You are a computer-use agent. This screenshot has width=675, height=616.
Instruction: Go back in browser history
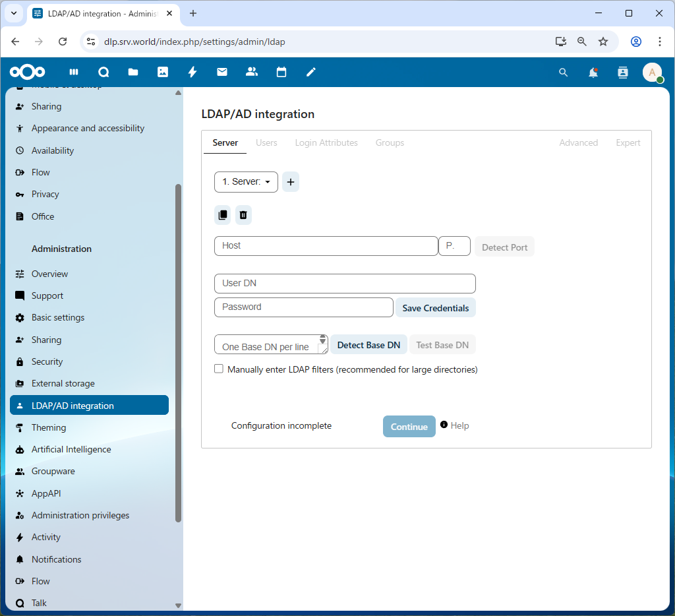16,42
